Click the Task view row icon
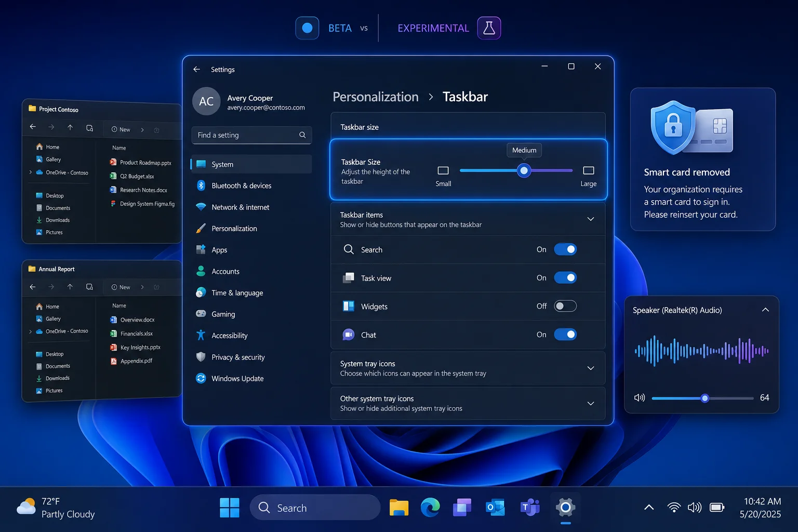Image resolution: width=798 pixels, height=532 pixels. (349, 278)
